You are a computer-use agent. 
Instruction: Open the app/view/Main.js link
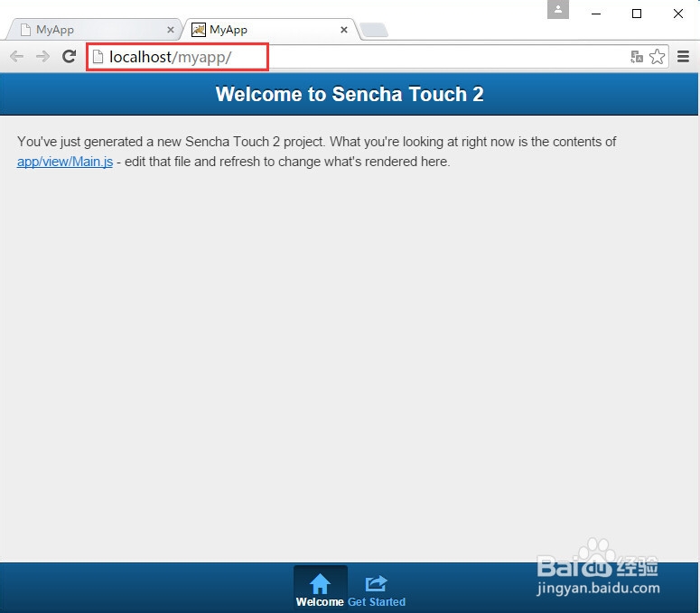click(x=65, y=162)
